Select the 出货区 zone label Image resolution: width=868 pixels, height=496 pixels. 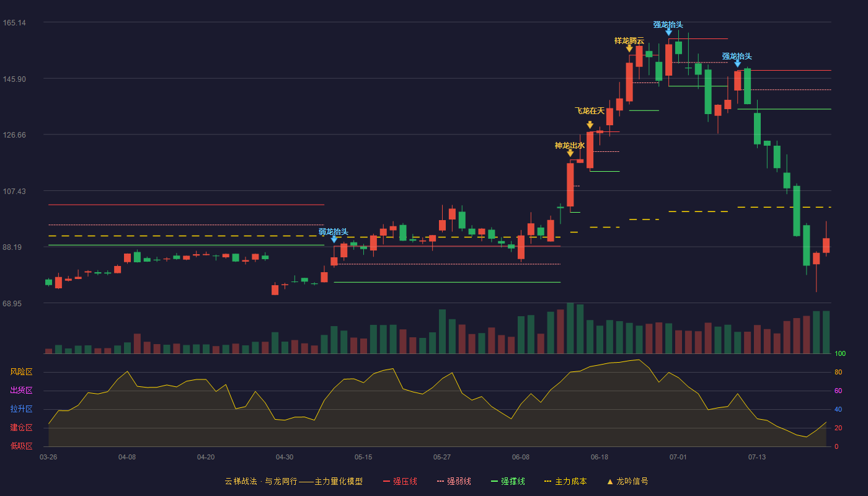tap(21, 391)
